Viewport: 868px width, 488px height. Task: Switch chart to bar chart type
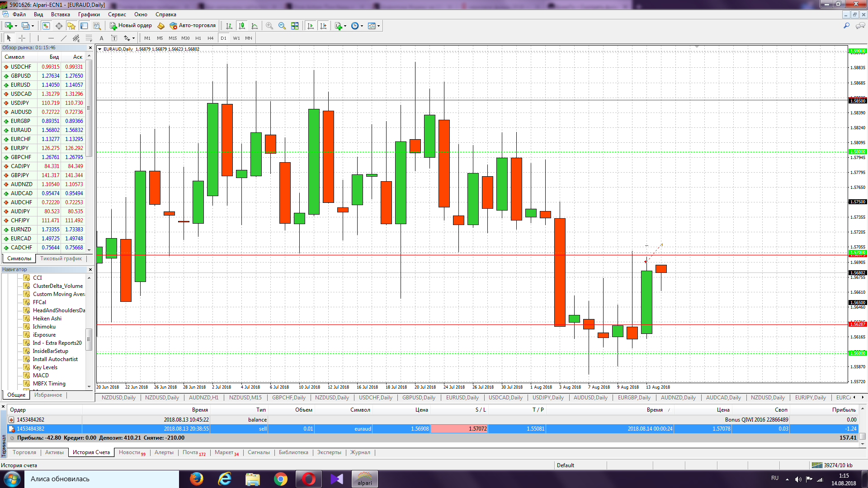[x=229, y=26]
